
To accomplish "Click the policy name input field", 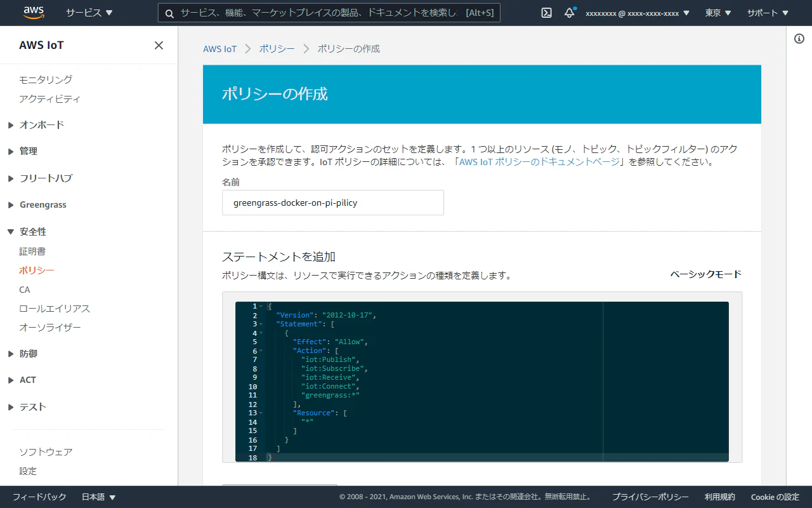I will coord(332,202).
